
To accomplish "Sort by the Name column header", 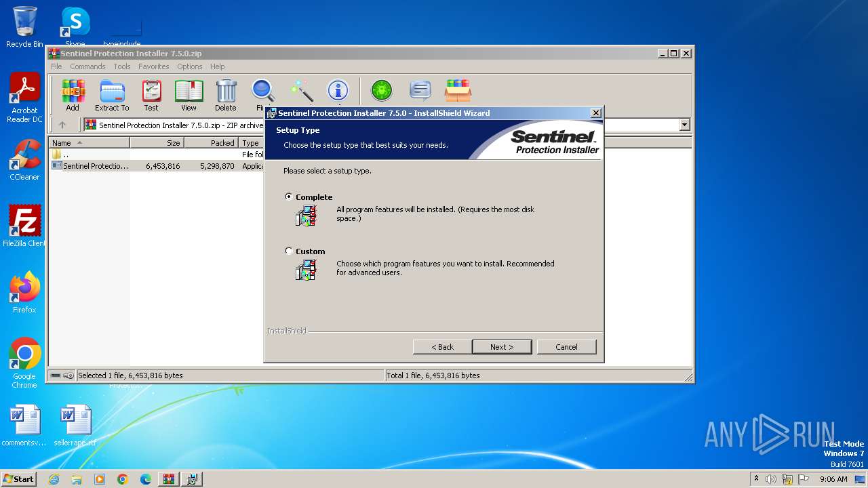I will tap(89, 142).
